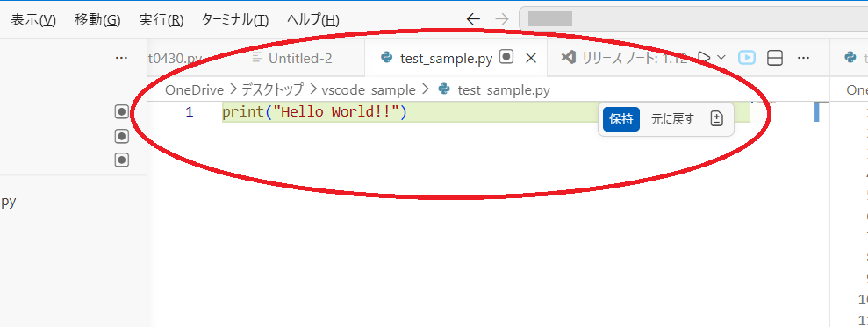
Task: Open the ターミナル(T) menu
Action: [x=234, y=20]
